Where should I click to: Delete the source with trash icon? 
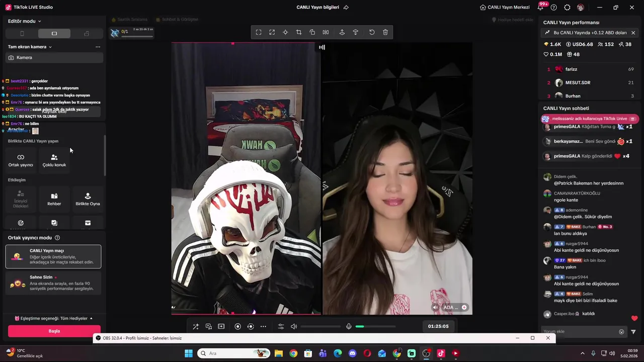click(385, 32)
